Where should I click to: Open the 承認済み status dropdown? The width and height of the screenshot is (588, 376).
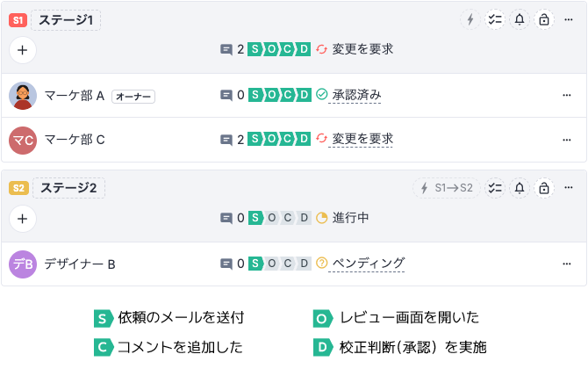tap(355, 95)
